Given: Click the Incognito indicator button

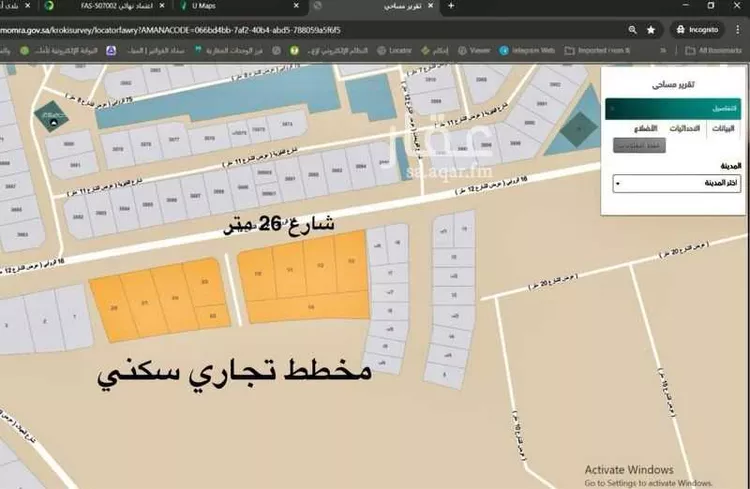Looking at the screenshot, I should click(697, 30).
